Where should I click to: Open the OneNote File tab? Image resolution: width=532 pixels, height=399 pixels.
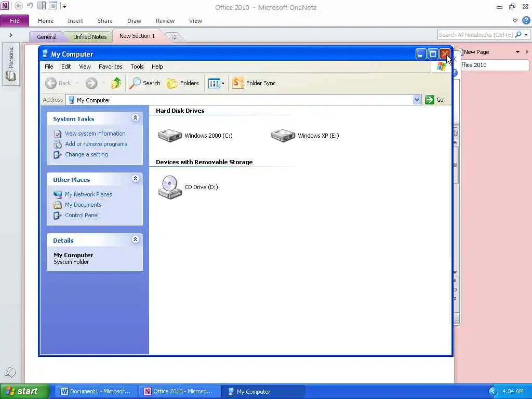pos(15,21)
